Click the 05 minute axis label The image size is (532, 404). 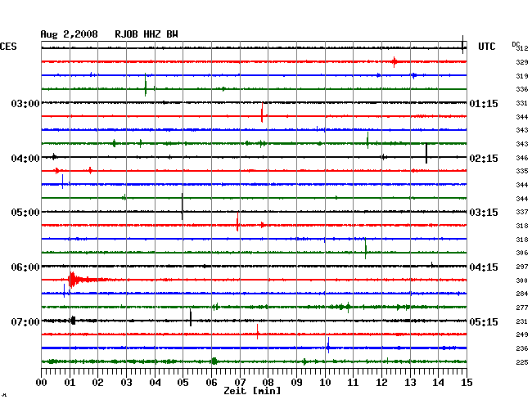pos(183,383)
